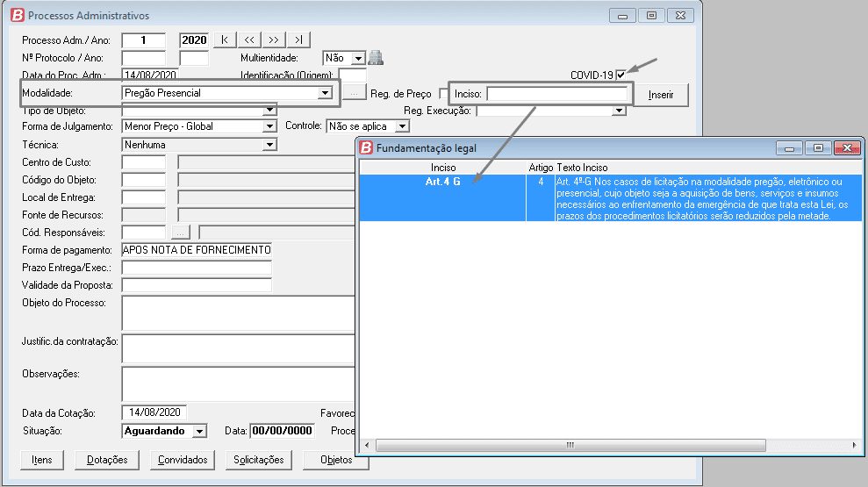Viewport: 868px width, 487px height.
Task: Open lookup ellipsis button for Cód. Responsáveis
Action: coord(180,233)
